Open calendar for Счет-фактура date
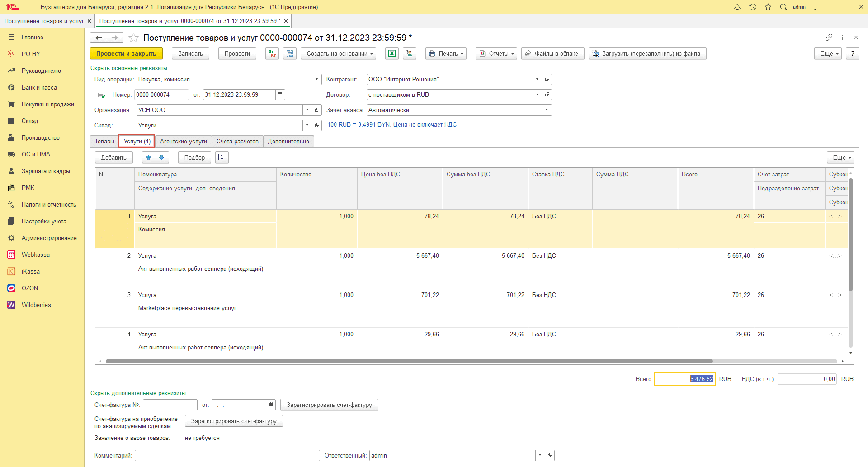 click(271, 405)
